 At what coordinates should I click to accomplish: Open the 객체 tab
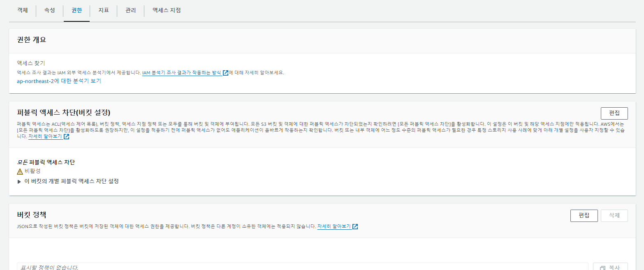click(x=22, y=10)
